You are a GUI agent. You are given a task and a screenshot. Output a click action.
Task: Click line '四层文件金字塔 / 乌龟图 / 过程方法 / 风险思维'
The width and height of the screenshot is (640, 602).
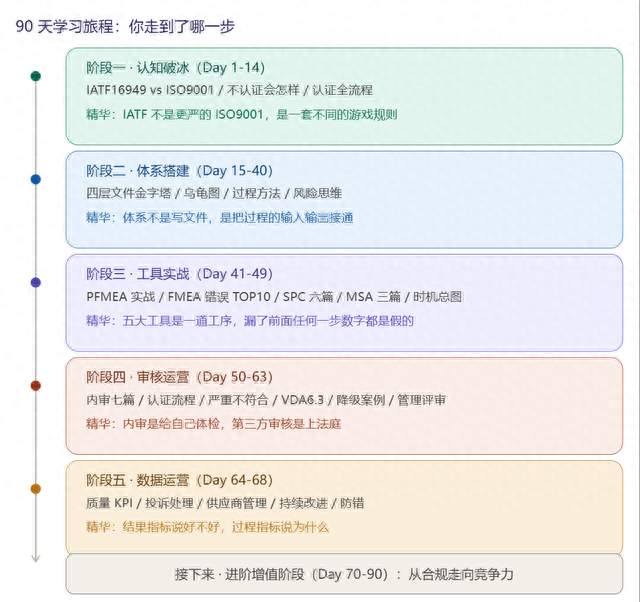(214, 193)
